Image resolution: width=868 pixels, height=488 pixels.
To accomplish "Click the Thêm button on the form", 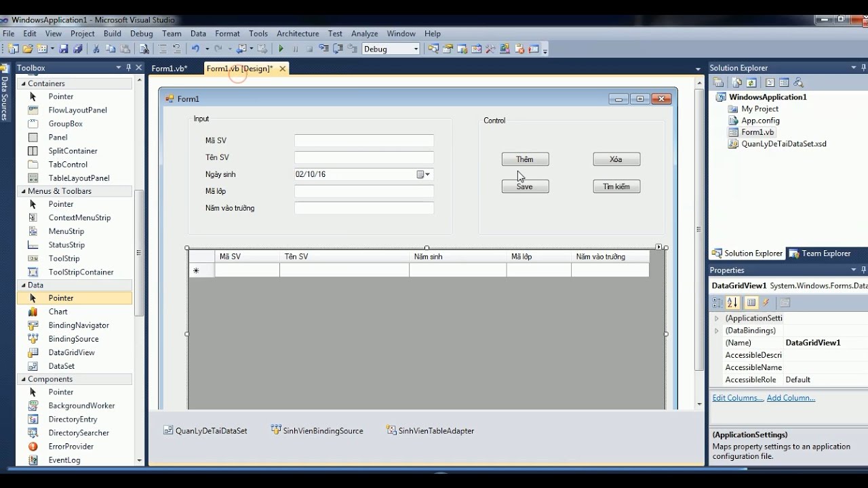I will point(525,159).
